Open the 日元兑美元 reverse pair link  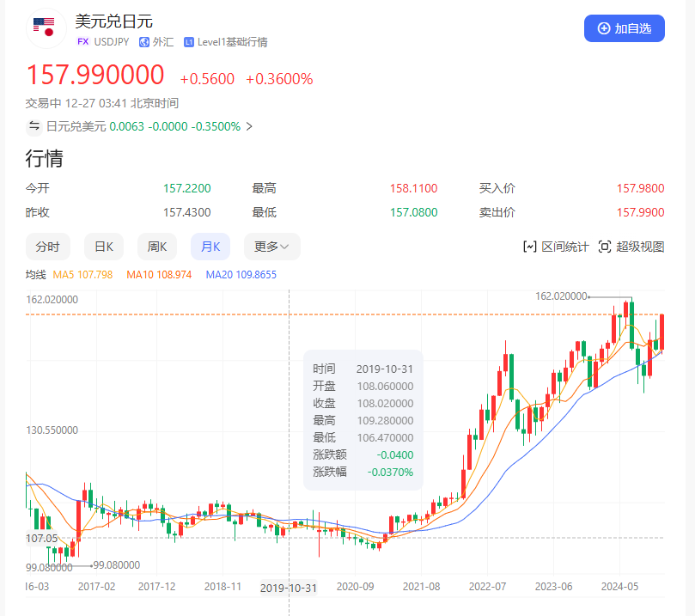76,126
